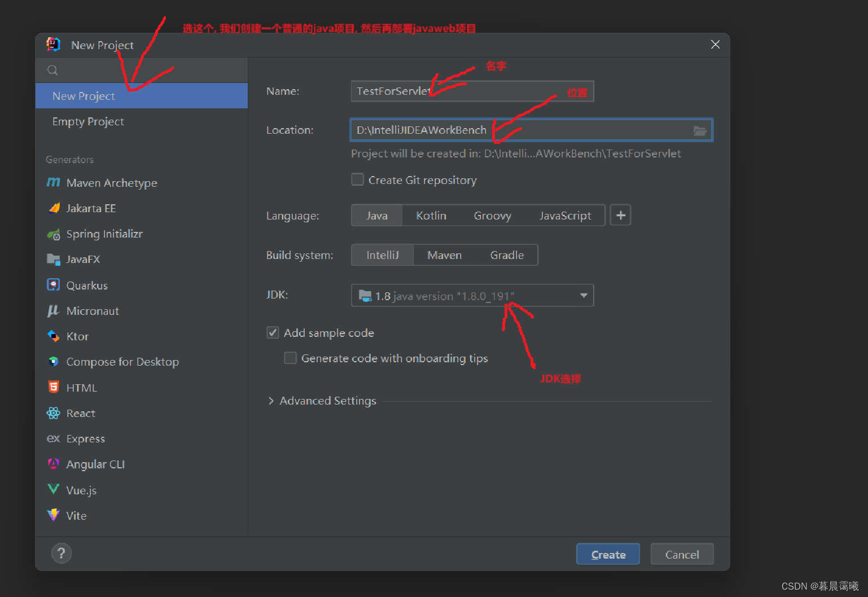Click the React atom icon
Screen dimensions: 868x597
pyautogui.click(x=54, y=413)
